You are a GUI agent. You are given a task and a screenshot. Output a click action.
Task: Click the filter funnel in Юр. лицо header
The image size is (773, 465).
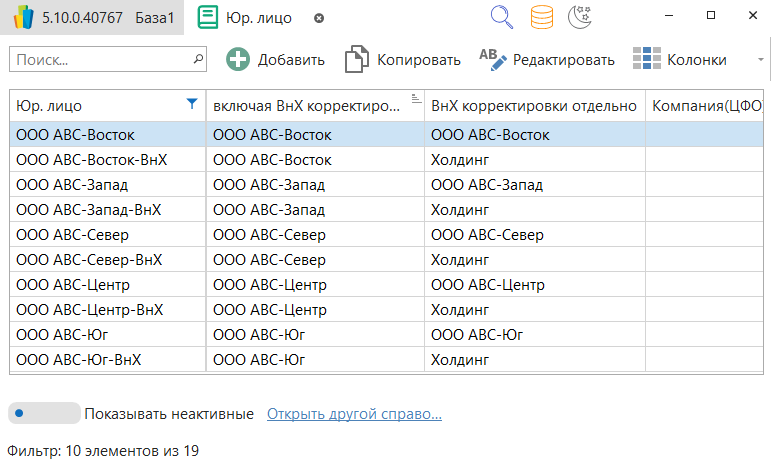pyautogui.click(x=192, y=103)
